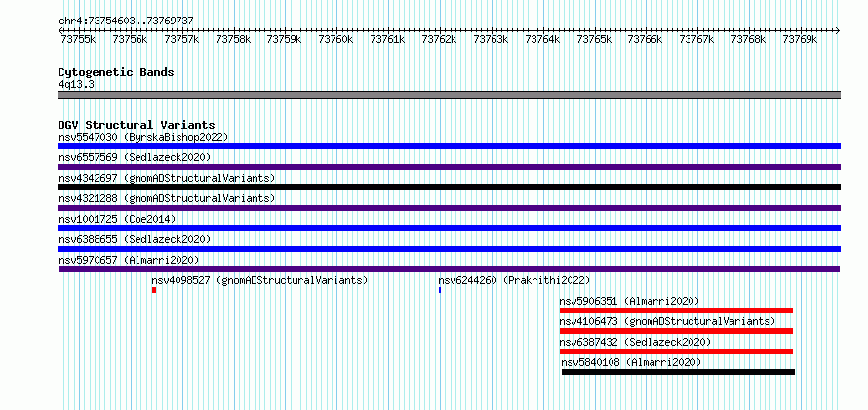Click the chr4:73754603..73769737 region label
This screenshot has height=410, width=868.
pos(126,20)
